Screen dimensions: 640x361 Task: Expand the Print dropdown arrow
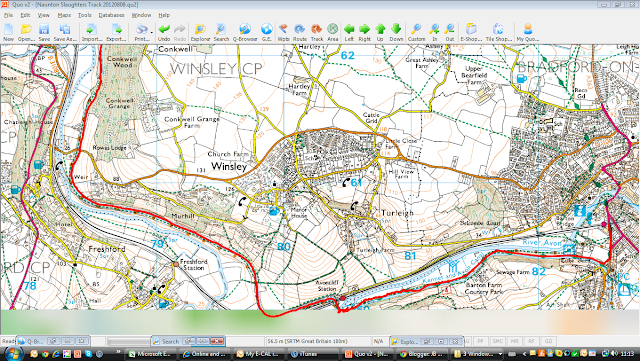(152, 32)
